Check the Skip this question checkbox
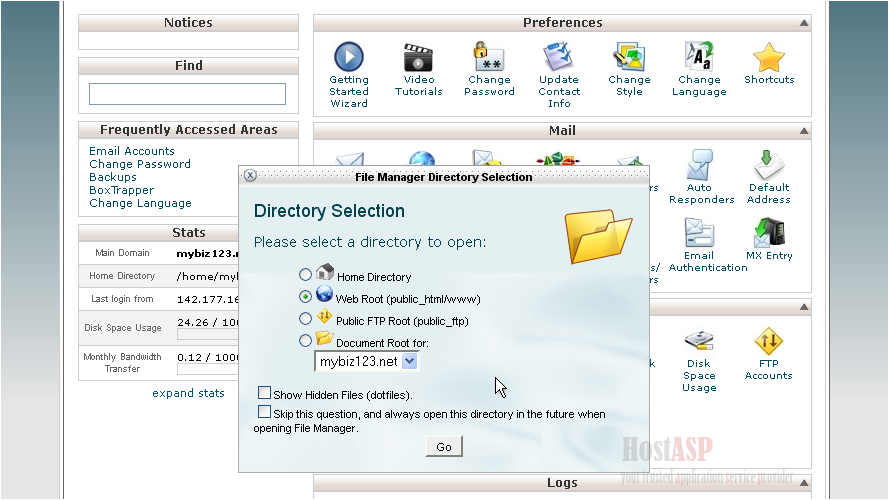This screenshot has height=500, width=889. (x=265, y=412)
